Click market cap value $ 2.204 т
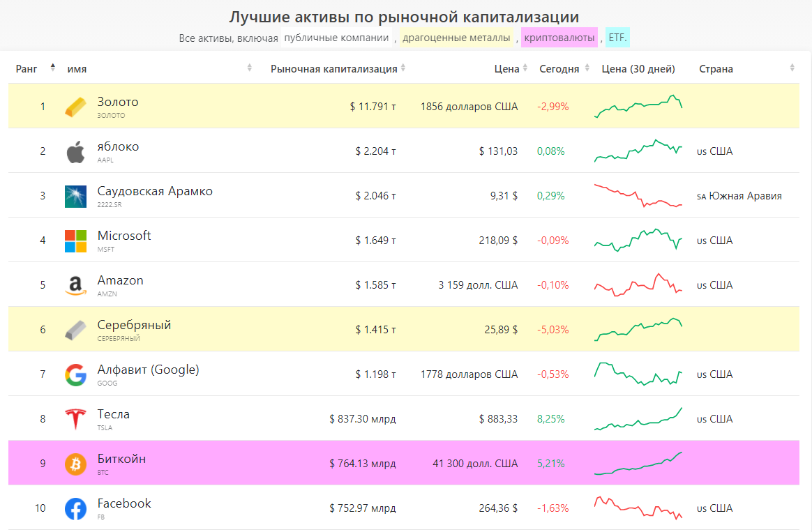 pyautogui.click(x=375, y=151)
